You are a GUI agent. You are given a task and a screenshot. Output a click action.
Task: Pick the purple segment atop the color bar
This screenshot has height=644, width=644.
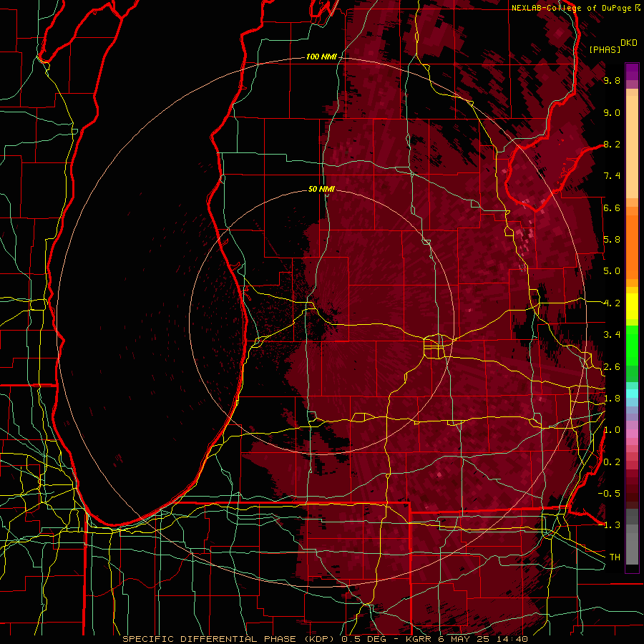pyautogui.click(x=632, y=72)
